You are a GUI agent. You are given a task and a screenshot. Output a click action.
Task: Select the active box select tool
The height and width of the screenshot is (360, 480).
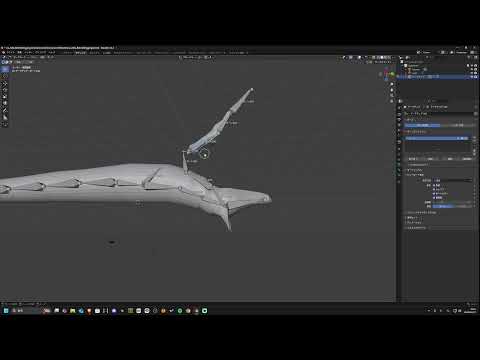[5, 69]
